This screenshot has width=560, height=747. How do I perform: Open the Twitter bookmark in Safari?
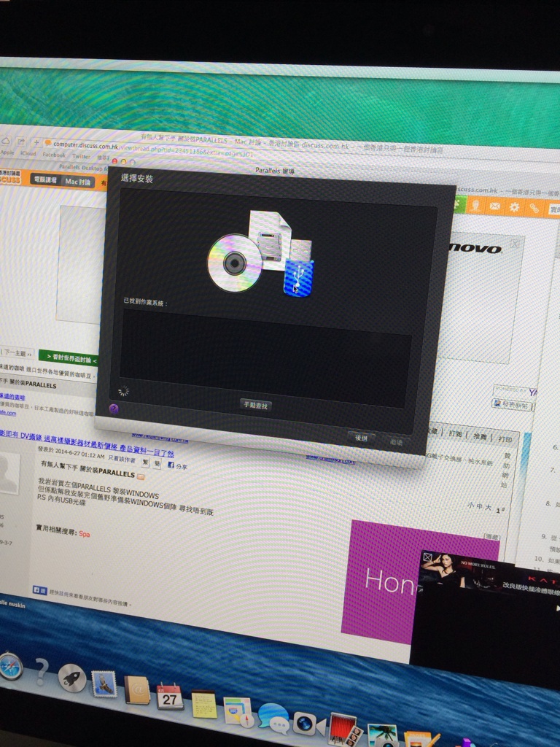click(x=81, y=156)
